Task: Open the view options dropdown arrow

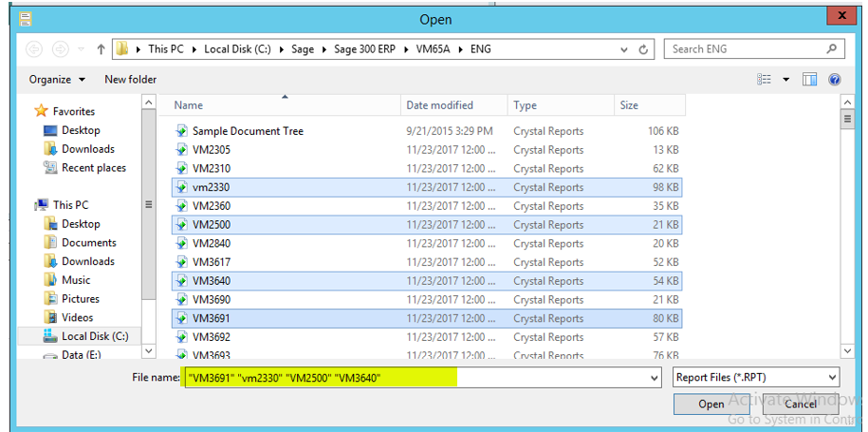Action: [786, 80]
